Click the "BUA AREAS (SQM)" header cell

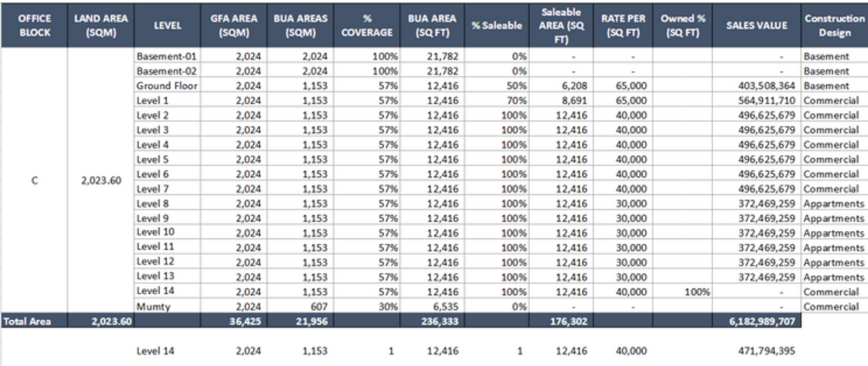(300, 25)
